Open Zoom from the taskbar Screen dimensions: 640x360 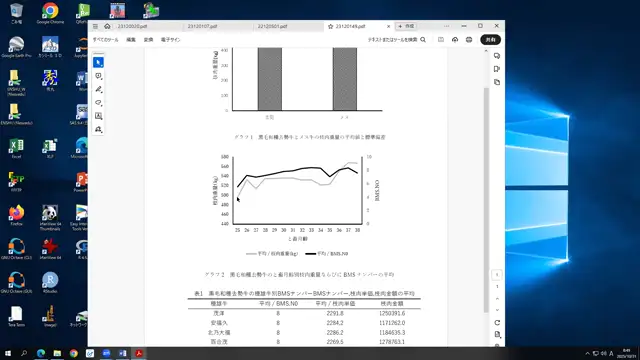[x=106, y=353]
